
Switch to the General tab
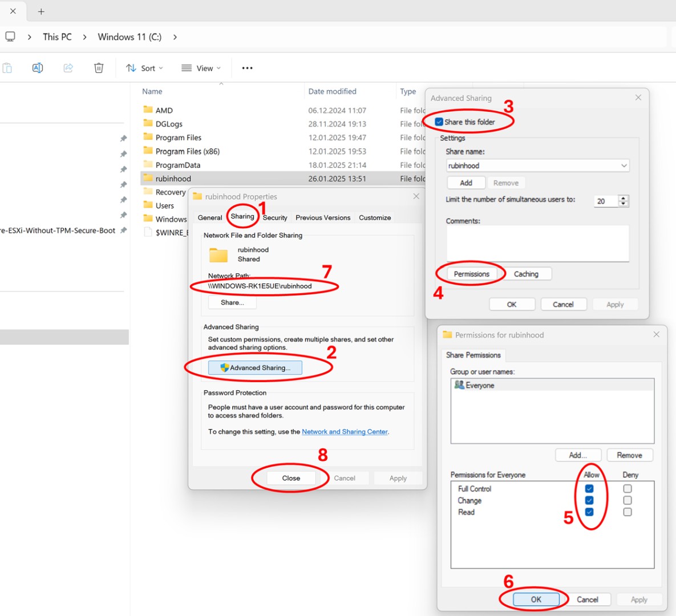[x=210, y=218]
